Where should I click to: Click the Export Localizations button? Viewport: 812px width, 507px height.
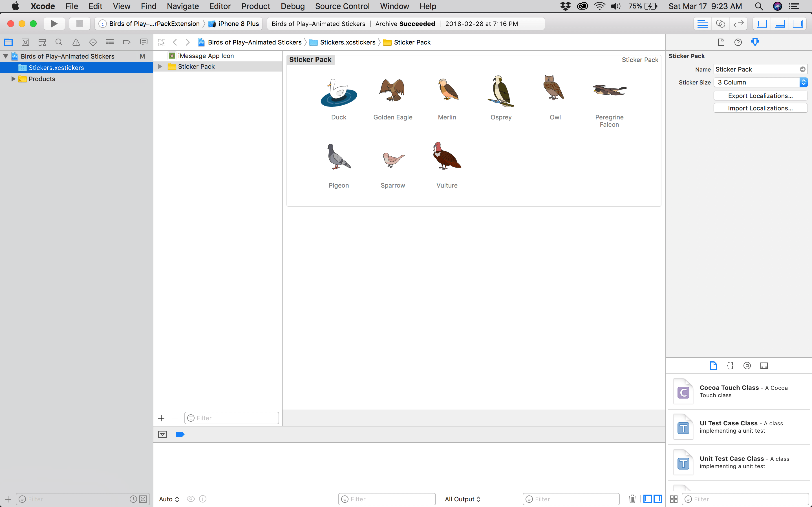[x=760, y=95]
